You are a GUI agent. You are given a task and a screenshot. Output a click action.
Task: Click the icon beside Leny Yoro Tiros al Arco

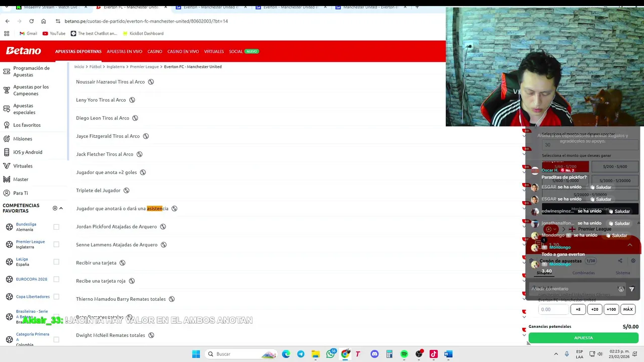coord(132,100)
